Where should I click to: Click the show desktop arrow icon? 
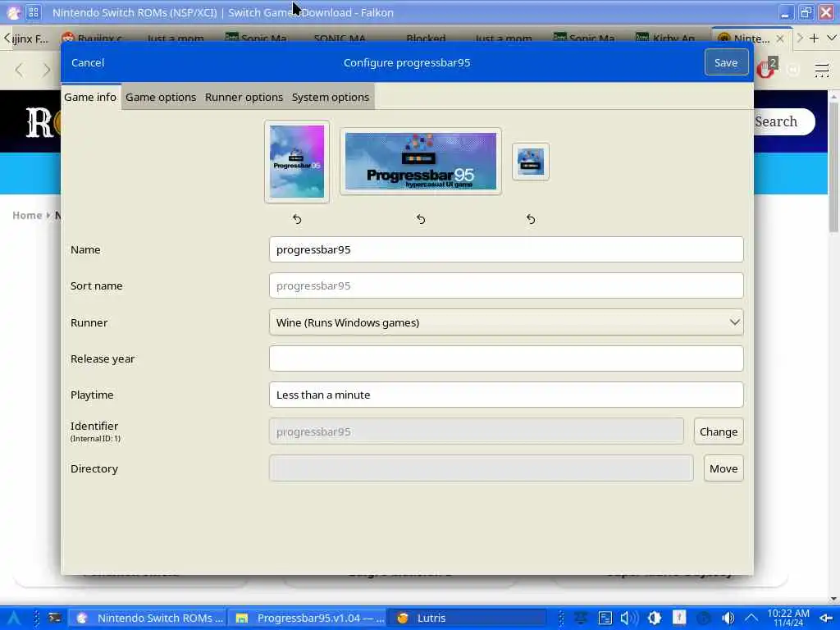tap(825, 619)
